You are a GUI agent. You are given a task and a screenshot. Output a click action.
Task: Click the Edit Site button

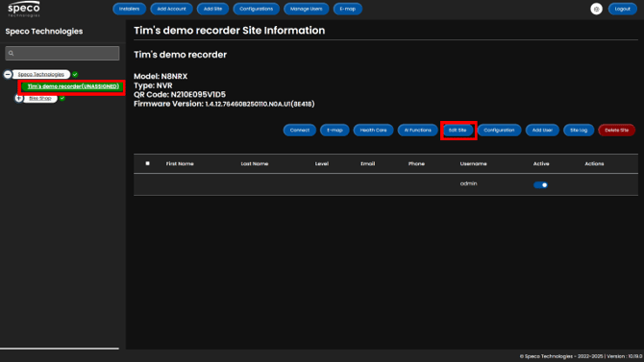[458, 130]
